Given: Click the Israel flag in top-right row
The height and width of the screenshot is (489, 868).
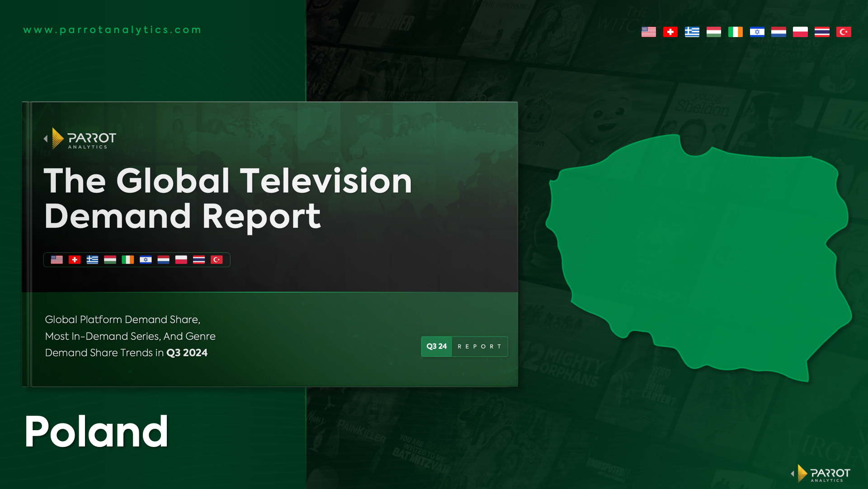Looking at the screenshot, I should (x=757, y=32).
